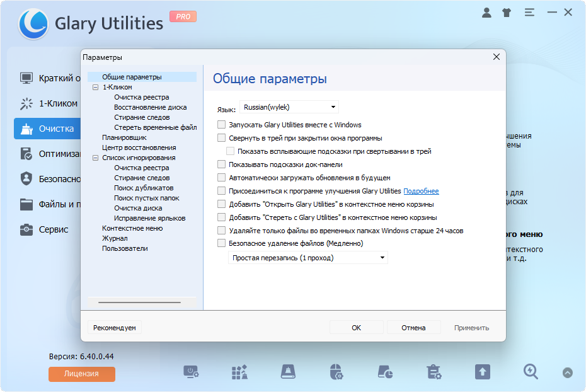Follow the "Подробнее" link
586x392 pixels.
click(x=421, y=191)
